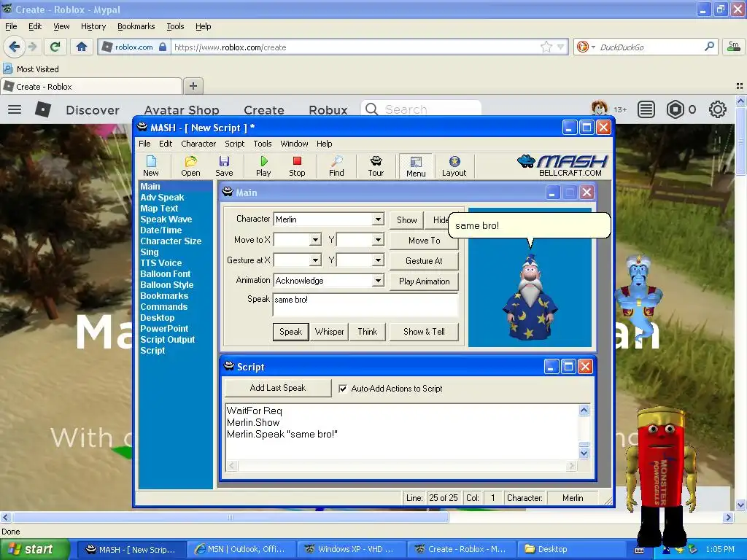747x560 pixels.
Task: Click the Play Animation button
Action: pos(424,281)
